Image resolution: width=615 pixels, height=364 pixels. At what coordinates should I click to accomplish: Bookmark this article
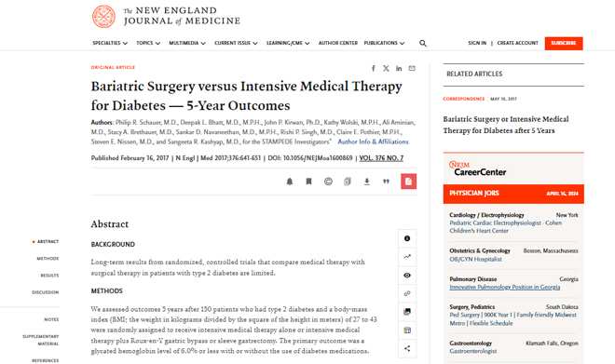point(308,182)
